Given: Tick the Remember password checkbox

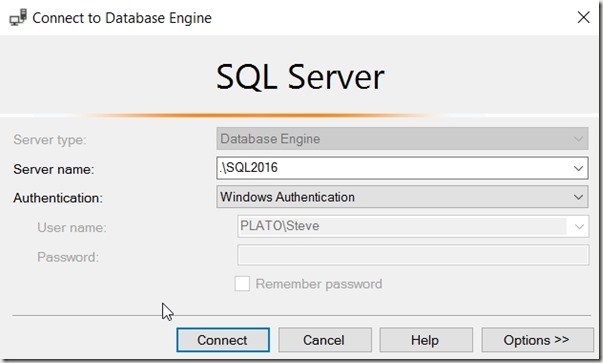Looking at the screenshot, I should [242, 284].
